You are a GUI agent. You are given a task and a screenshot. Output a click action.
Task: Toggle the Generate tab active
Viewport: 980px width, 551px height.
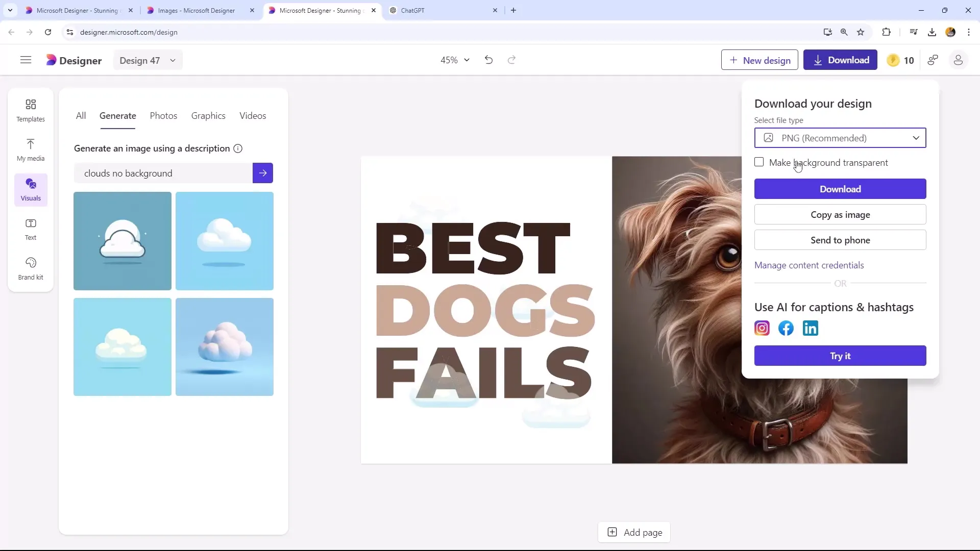118,116
